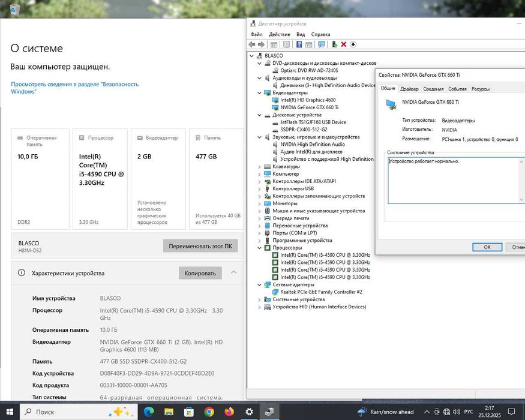Screen dimensions: 525x420
Task: Expand the Клавиатуры category
Action: [x=259, y=166]
